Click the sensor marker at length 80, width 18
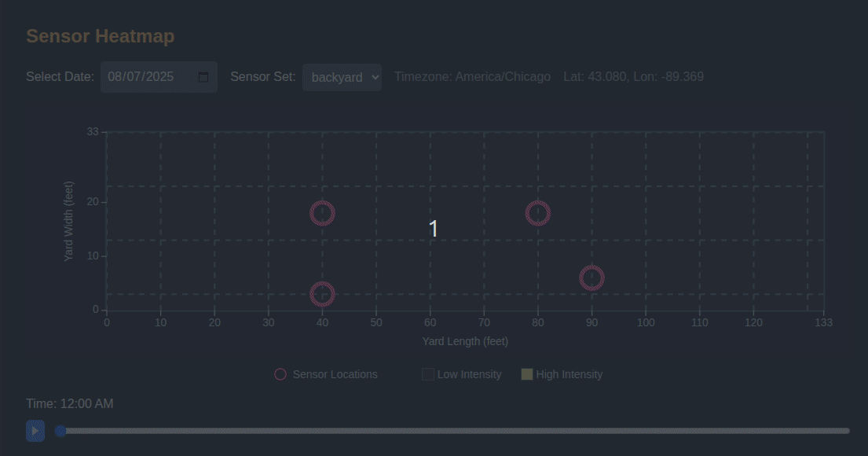 tap(537, 213)
